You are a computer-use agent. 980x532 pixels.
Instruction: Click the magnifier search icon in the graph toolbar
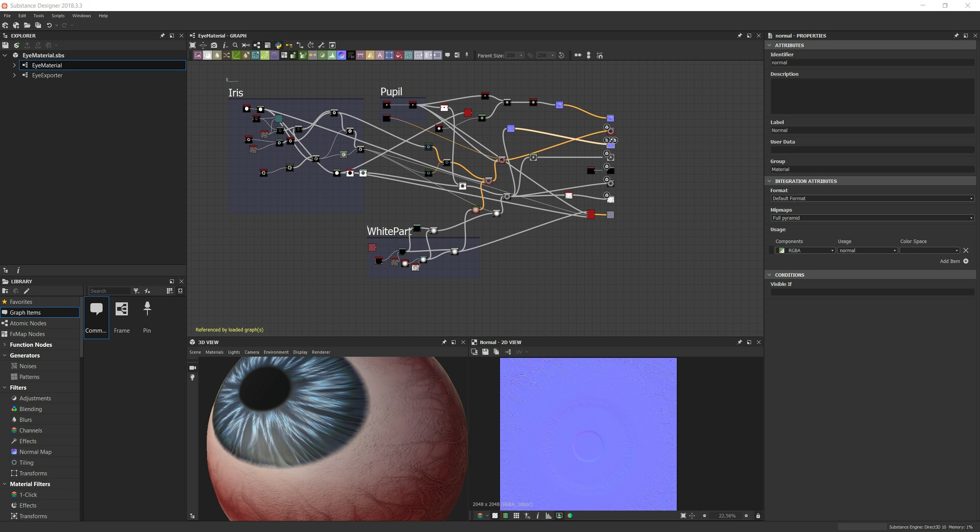click(235, 45)
